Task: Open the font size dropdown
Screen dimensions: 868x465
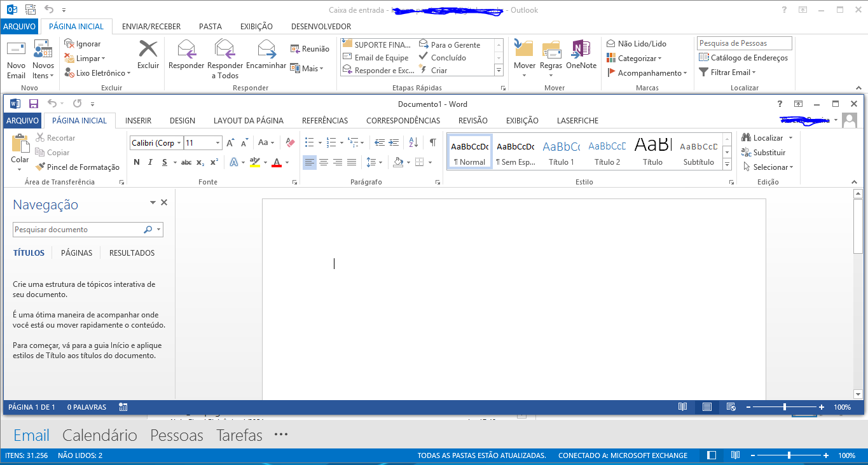Action: click(218, 143)
